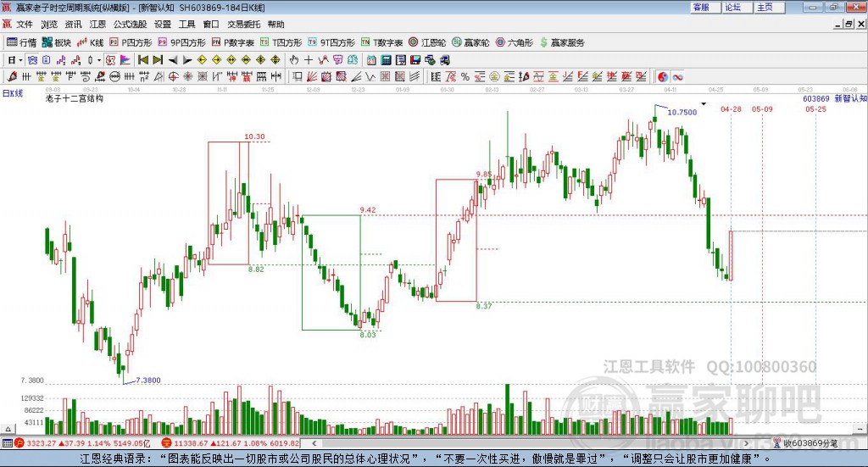Click the 新智认知 stock name label
Image resolution: width=868 pixels, height=467 pixels.
pyautogui.click(x=850, y=98)
